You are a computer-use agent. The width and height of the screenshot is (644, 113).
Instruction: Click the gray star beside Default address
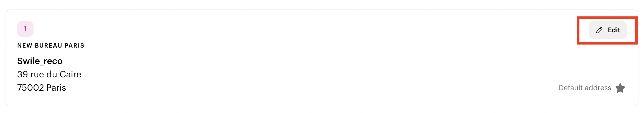(620, 88)
